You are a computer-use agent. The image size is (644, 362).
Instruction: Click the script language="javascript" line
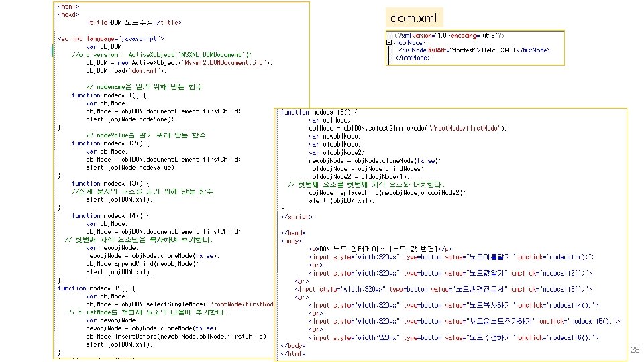[x=111, y=39]
